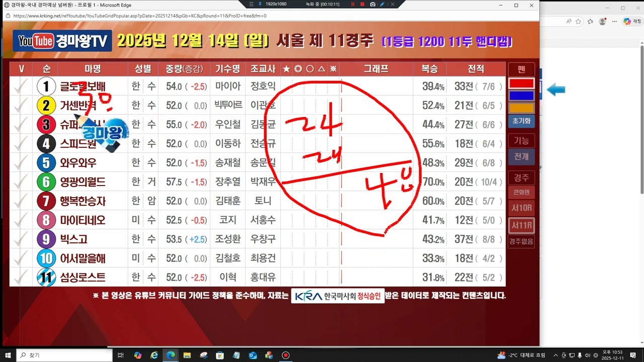Click the 기능 function label
The width and height of the screenshot is (644, 362).
521,141
